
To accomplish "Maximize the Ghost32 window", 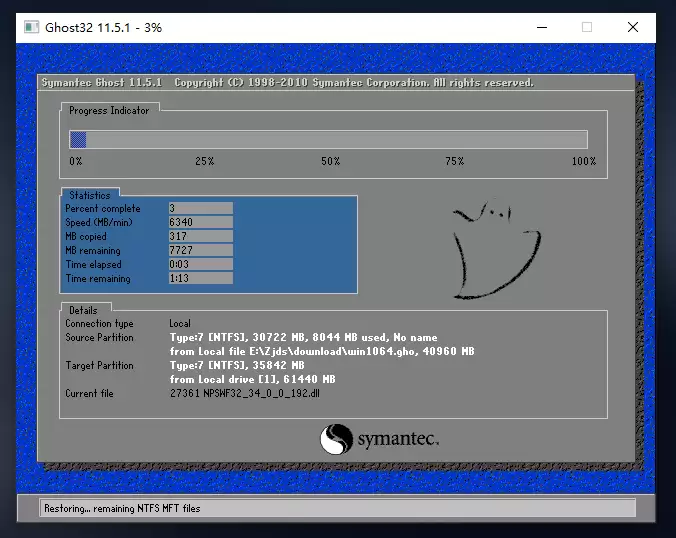I will [x=587, y=27].
